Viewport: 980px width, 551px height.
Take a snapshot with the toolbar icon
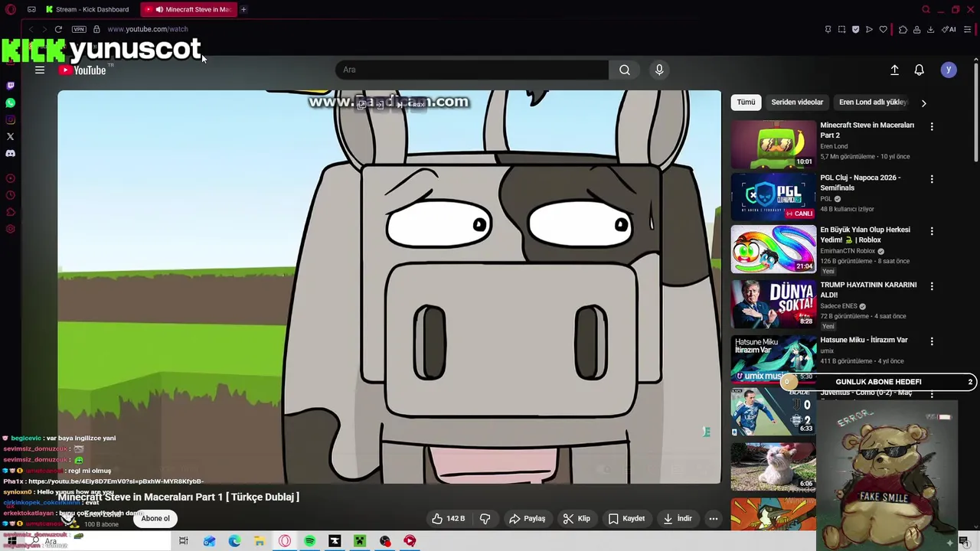pyautogui.click(x=841, y=29)
